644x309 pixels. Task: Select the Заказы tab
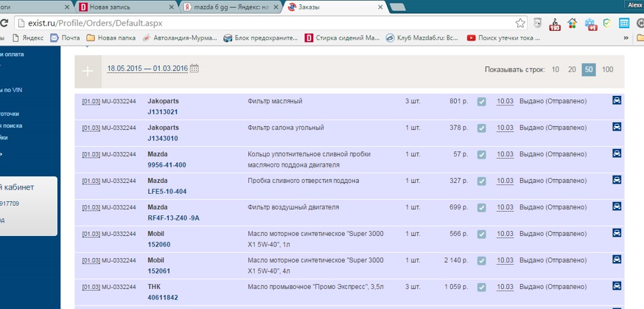pyautogui.click(x=335, y=7)
